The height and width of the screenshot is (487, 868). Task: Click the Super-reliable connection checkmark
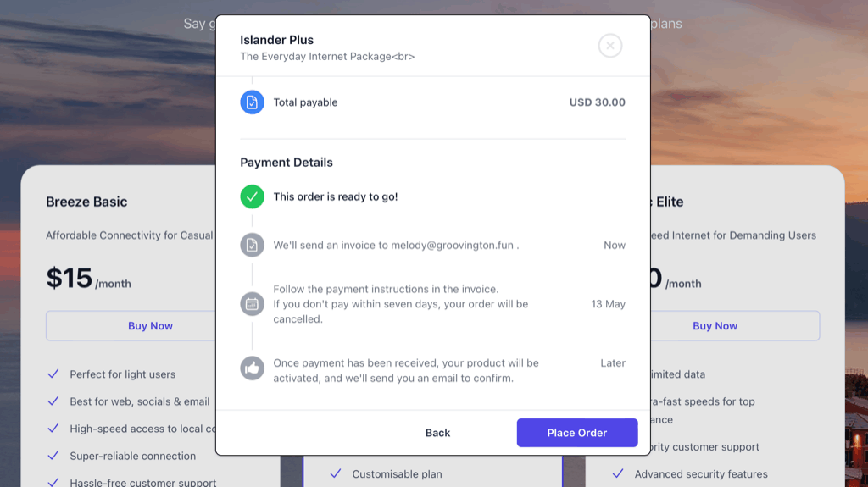[x=53, y=456]
